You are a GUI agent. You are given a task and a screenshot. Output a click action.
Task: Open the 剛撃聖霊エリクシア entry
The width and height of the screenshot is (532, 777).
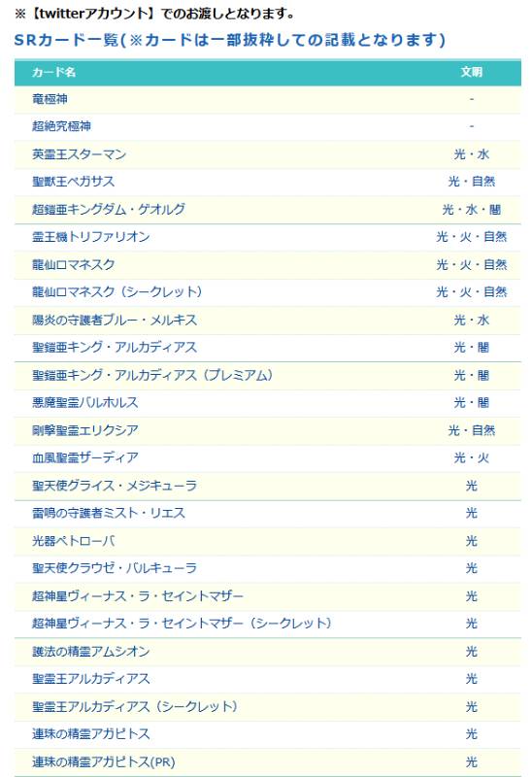pyautogui.click(x=85, y=430)
